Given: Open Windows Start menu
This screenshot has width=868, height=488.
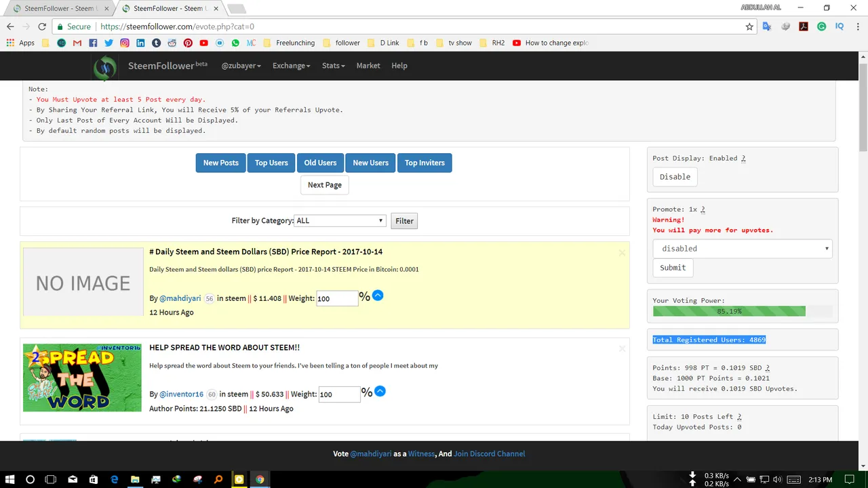Looking at the screenshot, I should click(x=10, y=479).
